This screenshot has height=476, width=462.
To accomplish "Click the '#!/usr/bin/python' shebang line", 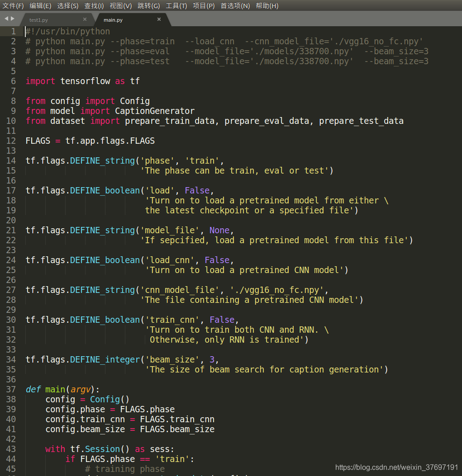I will coord(68,32).
